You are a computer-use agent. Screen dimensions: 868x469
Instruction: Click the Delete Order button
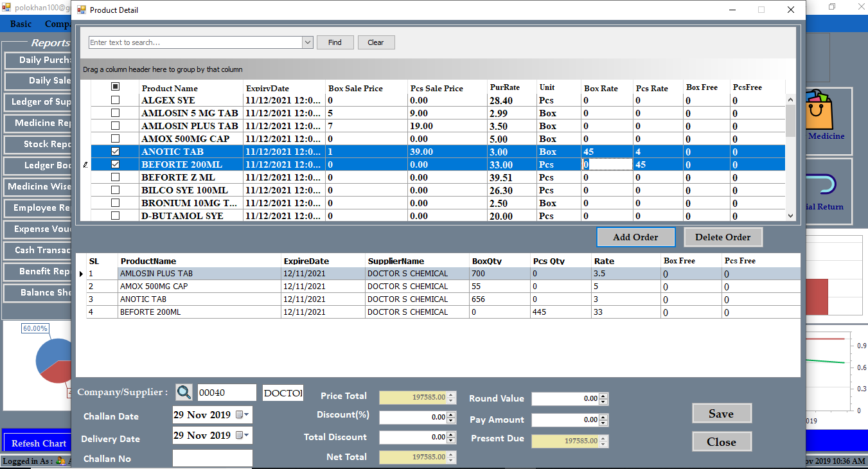723,237
